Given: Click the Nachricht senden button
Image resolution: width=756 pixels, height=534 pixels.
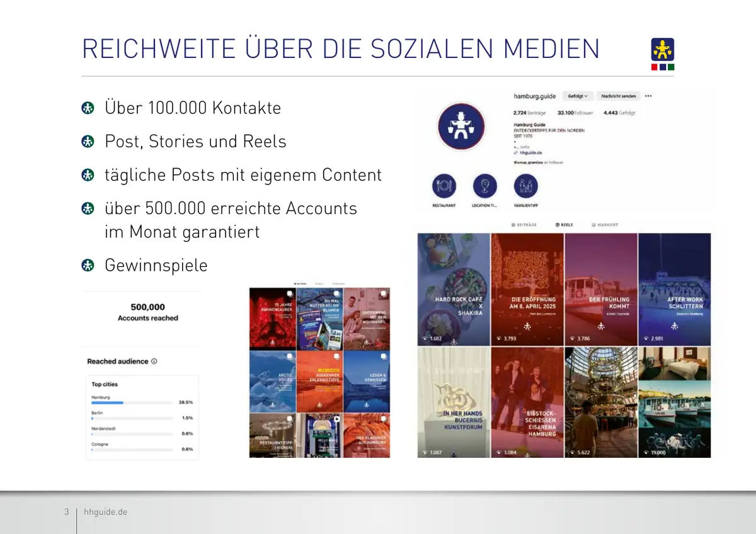Looking at the screenshot, I should pos(619,96).
